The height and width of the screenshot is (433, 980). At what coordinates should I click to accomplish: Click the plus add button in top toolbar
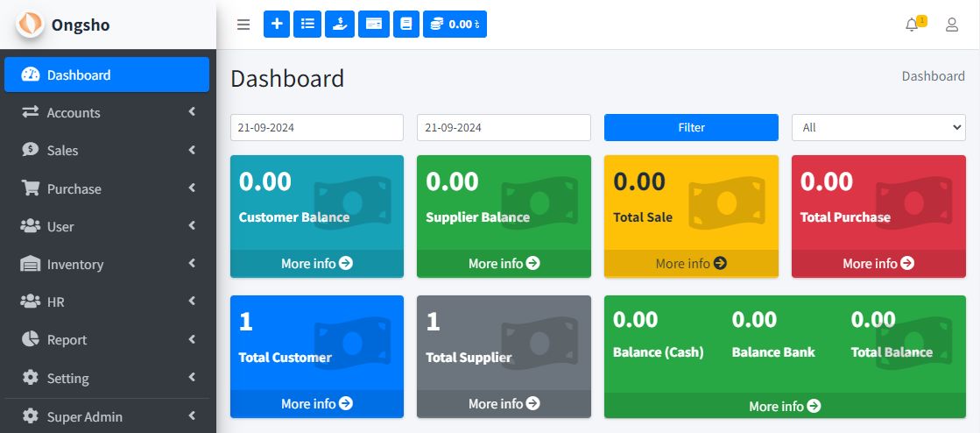(277, 24)
